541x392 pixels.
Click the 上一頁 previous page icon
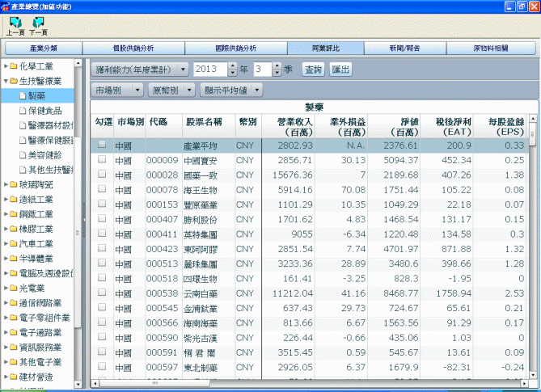click(14, 22)
